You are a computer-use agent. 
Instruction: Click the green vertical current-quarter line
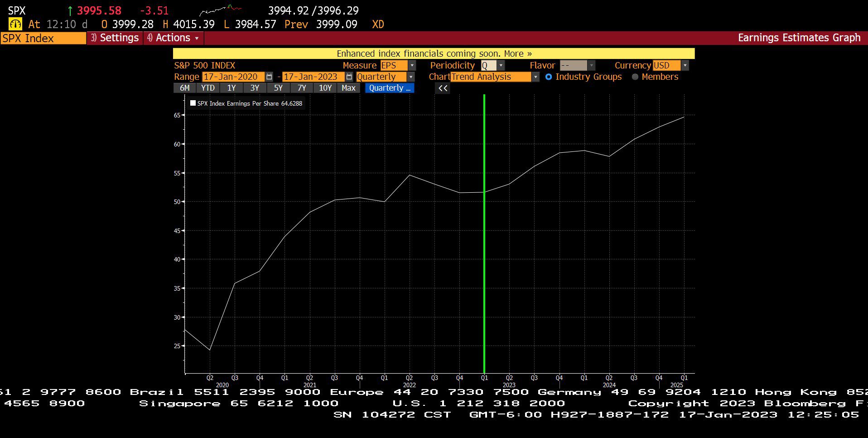484,234
